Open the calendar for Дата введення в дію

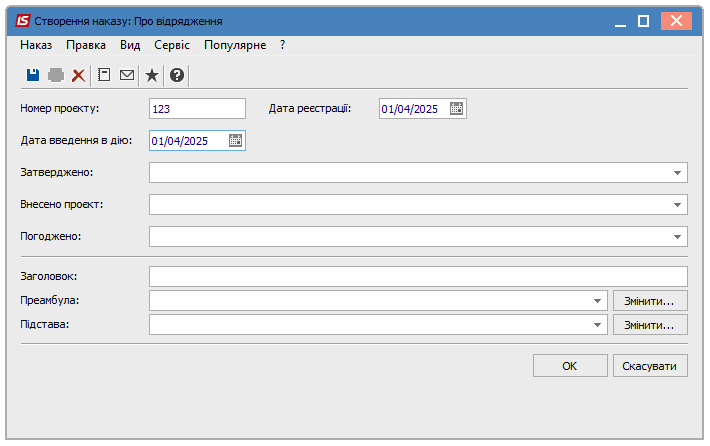point(236,141)
